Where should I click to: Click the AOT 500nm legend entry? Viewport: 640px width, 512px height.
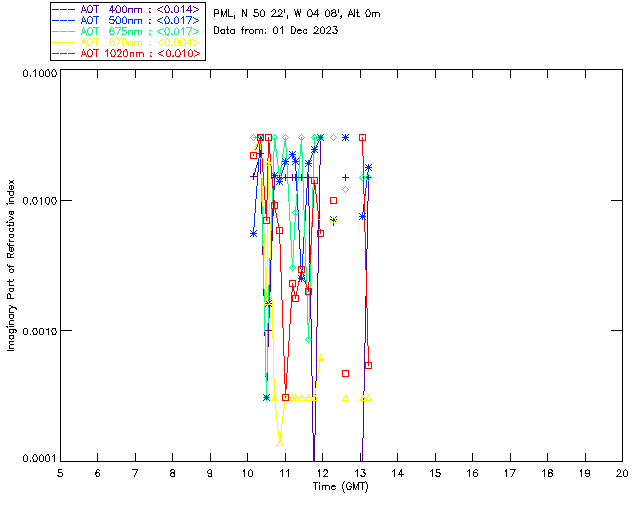click(x=127, y=20)
